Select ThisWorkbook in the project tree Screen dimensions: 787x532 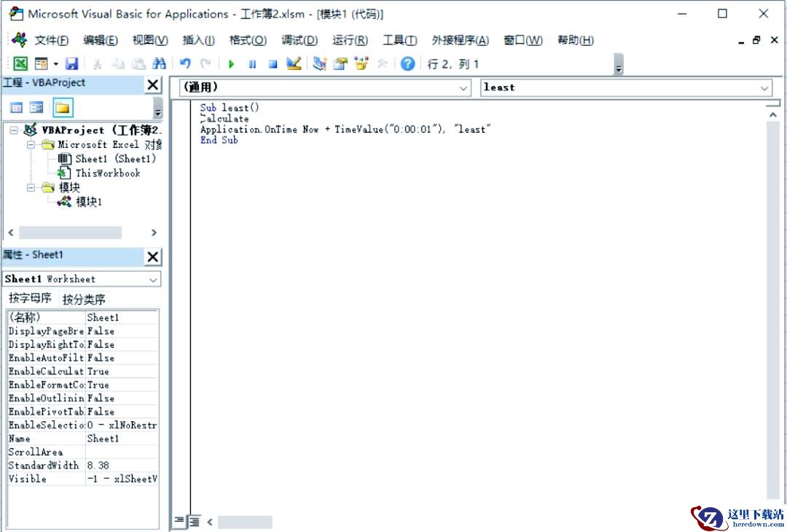(107, 173)
